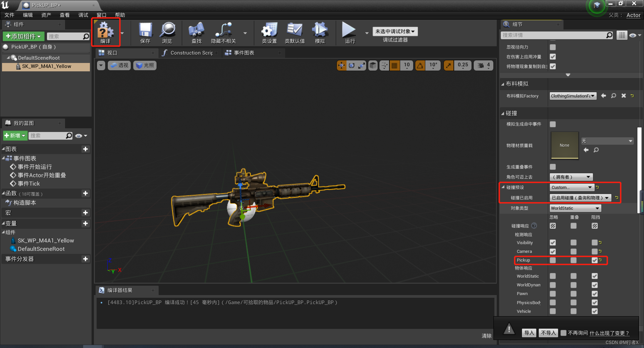
Task: Open the 编辑 menu
Action: (x=28, y=15)
